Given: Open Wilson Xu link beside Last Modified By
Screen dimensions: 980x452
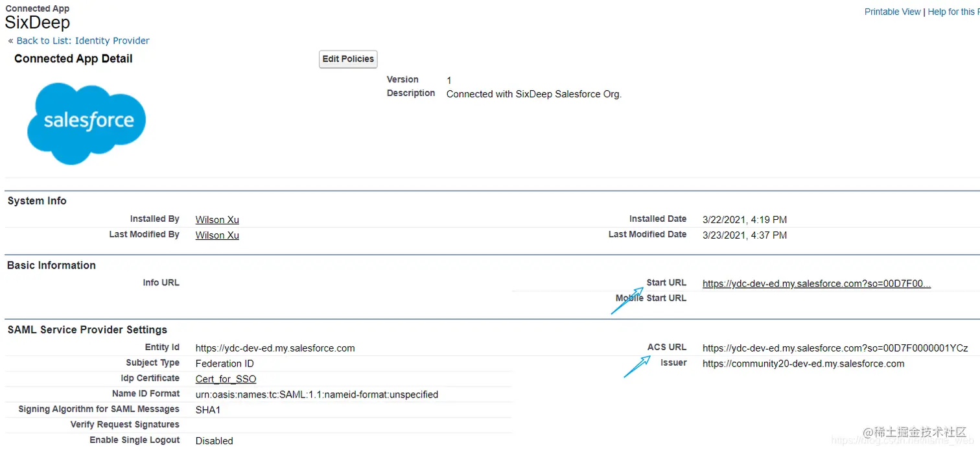Looking at the screenshot, I should (x=217, y=235).
